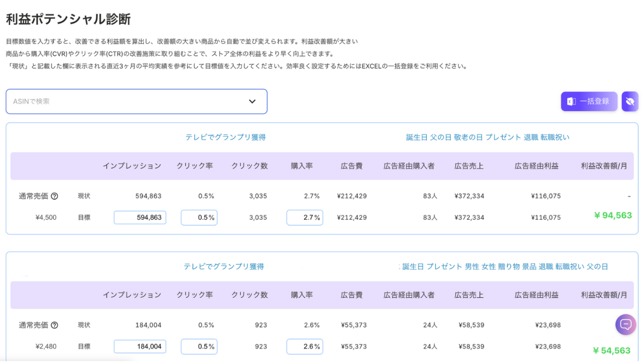
Task: Expand the ASIN search dropdown arrow
Action: (252, 102)
